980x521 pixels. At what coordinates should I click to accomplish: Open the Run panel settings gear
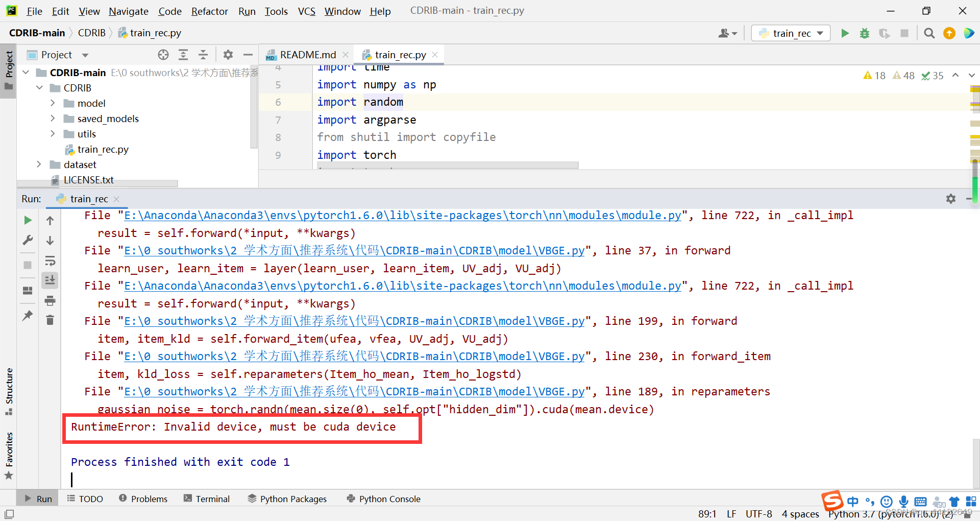(x=950, y=199)
